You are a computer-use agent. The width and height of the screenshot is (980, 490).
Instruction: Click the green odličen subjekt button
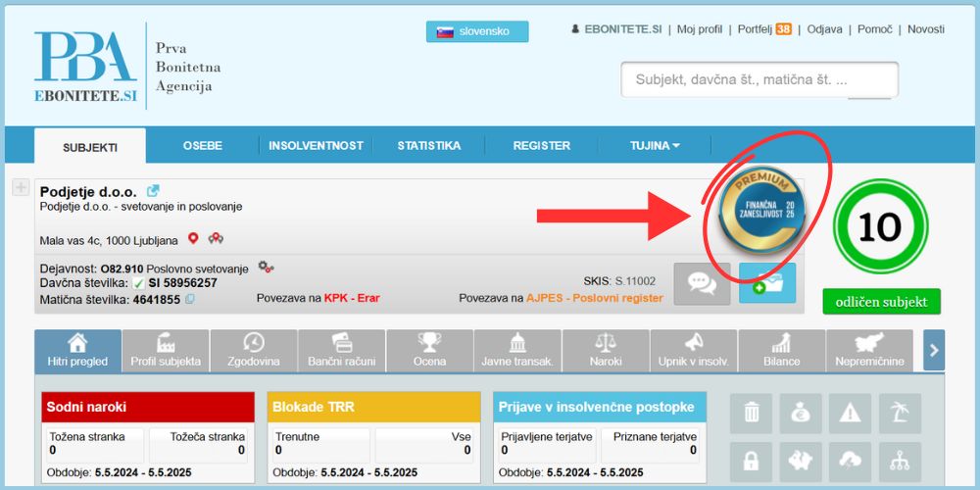881,302
